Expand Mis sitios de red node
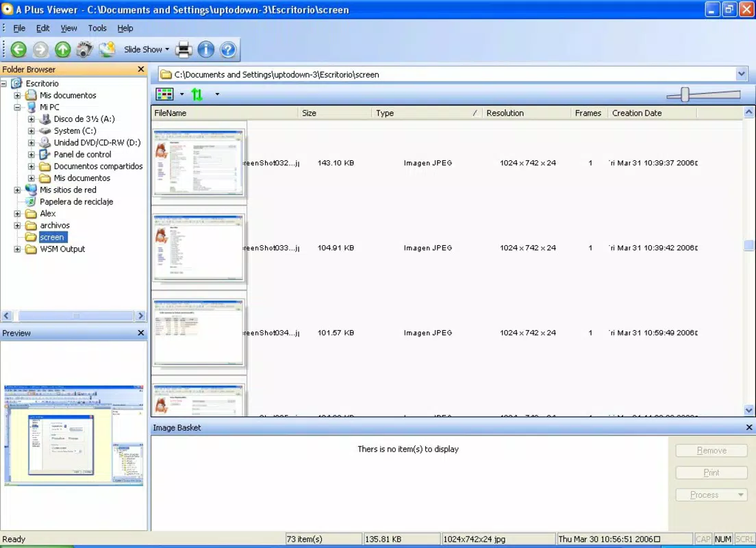The height and width of the screenshot is (548, 756). tap(17, 190)
